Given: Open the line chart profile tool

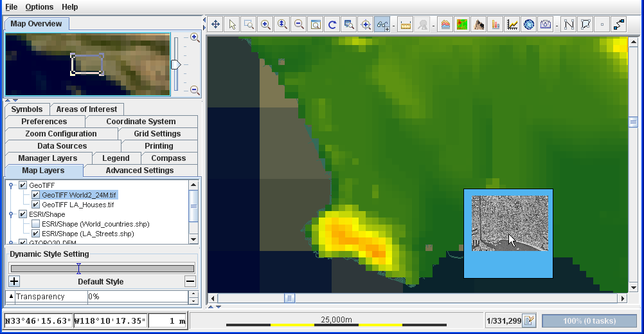Looking at the screenshot, I should click(512, 24).
